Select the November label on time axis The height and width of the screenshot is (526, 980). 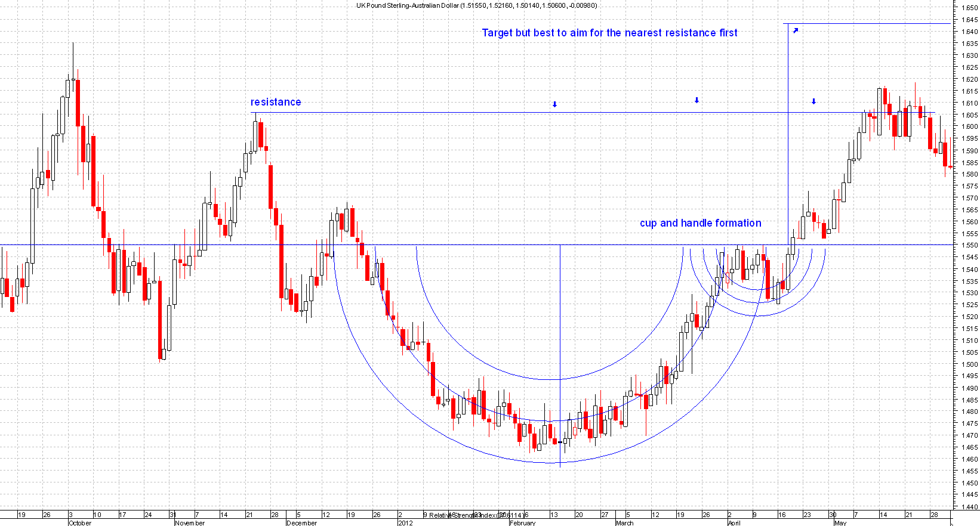point(190,523)
